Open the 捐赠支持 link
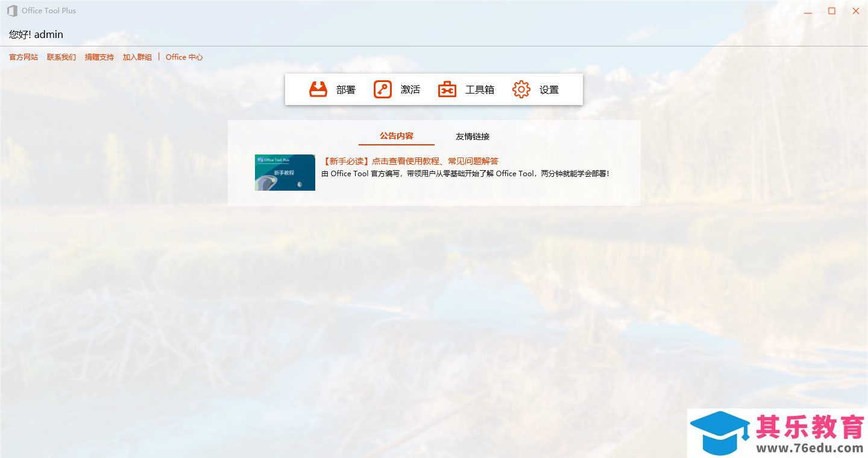The height and width of the screenshot is (458, 868). (99, 57)
